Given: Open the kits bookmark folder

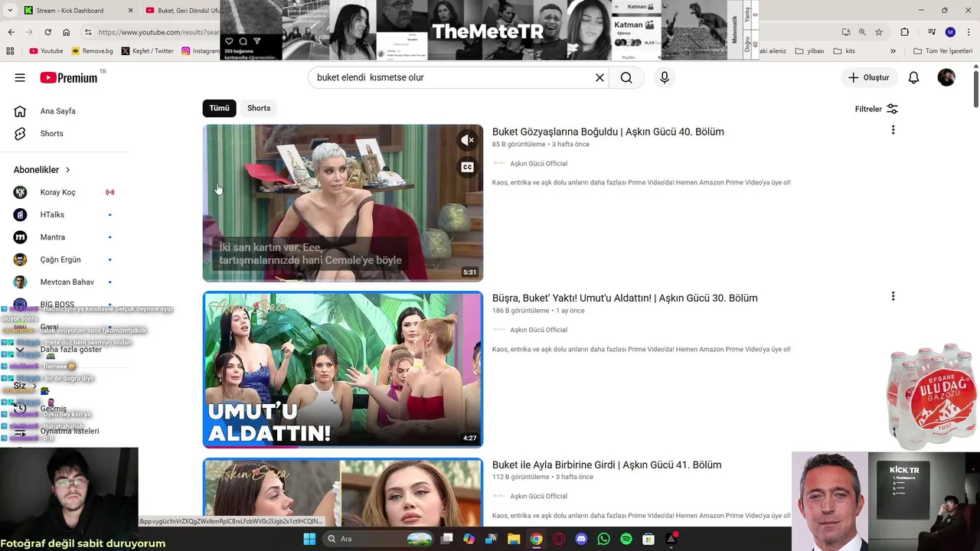Looking at the screenshot, I should [844, 51].
